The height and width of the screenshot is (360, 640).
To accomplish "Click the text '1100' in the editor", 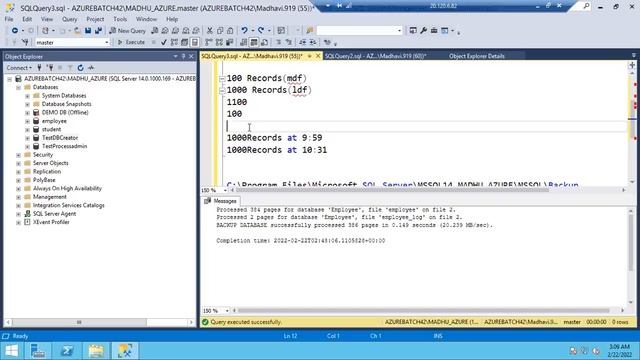I will point(237,102).
